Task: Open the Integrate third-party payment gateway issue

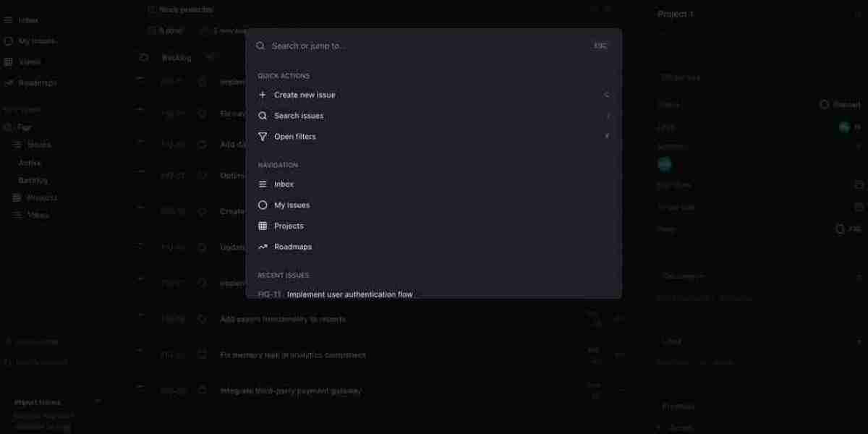Action: click(x=290, y=391)
